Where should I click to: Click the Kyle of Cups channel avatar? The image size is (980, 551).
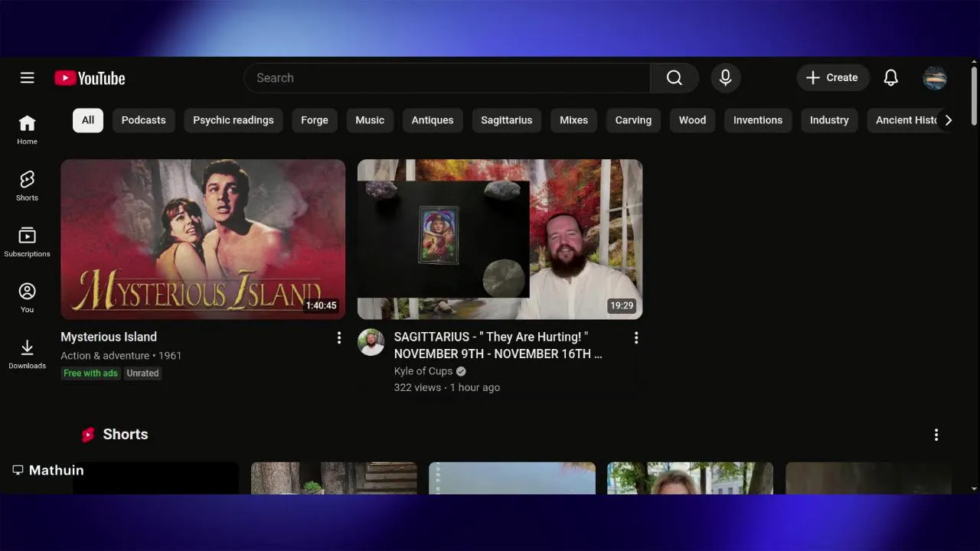click(x=371, y=342)
